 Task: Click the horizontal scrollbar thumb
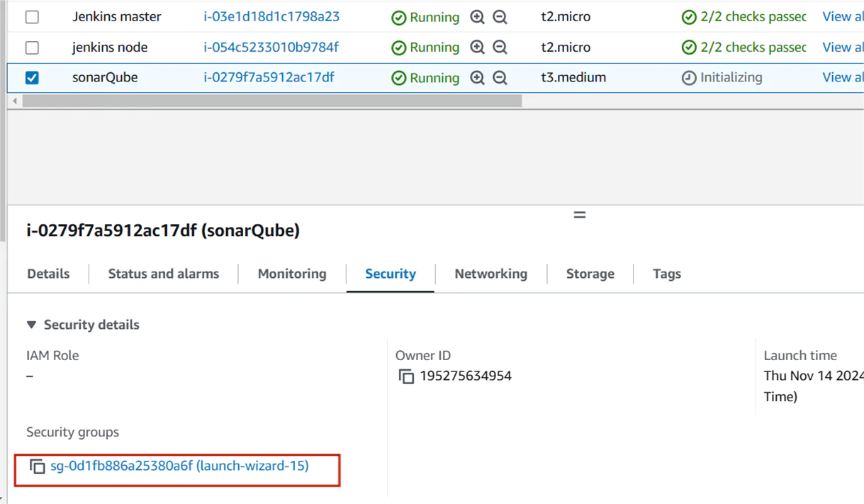click(x=272, y=101)
